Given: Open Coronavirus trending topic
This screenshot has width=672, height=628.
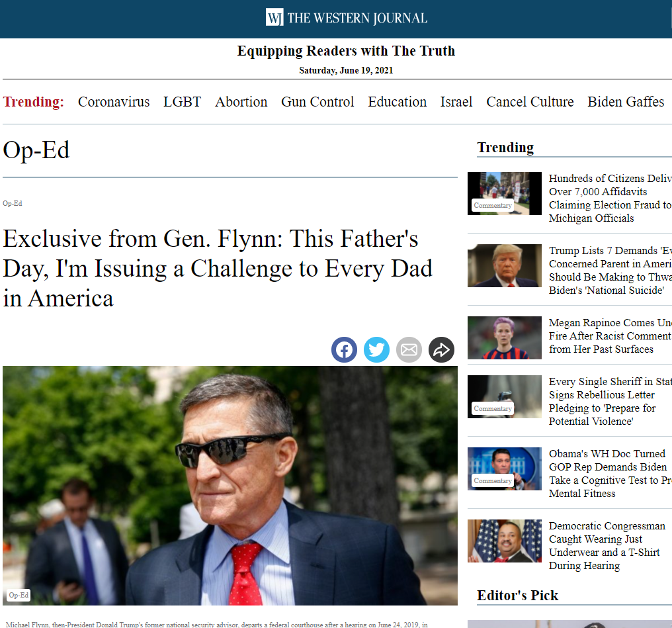Looking at the screenshot, I should pyautogui.click(x=114, y=102).
